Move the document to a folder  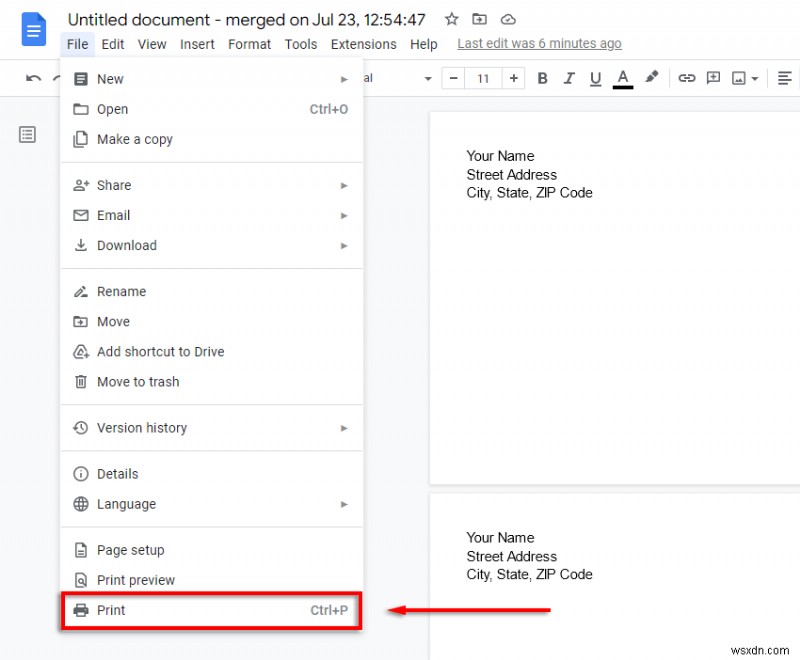(x=112, y=321)
